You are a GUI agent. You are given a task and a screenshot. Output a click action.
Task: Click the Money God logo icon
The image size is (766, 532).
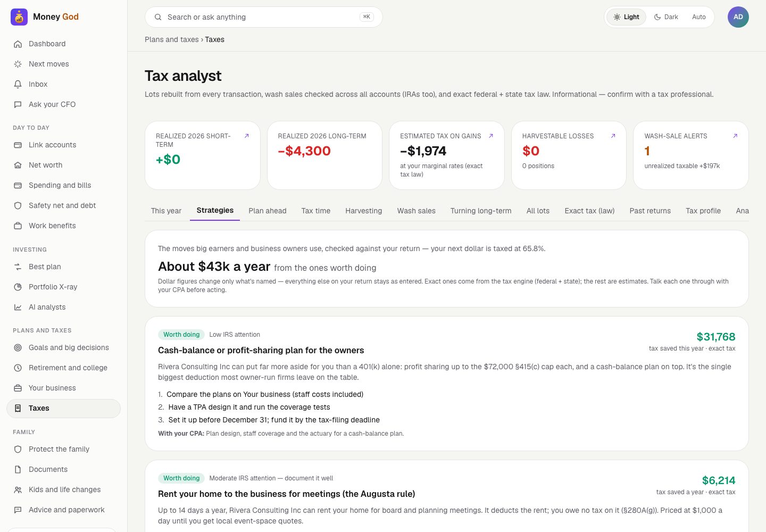19,17
